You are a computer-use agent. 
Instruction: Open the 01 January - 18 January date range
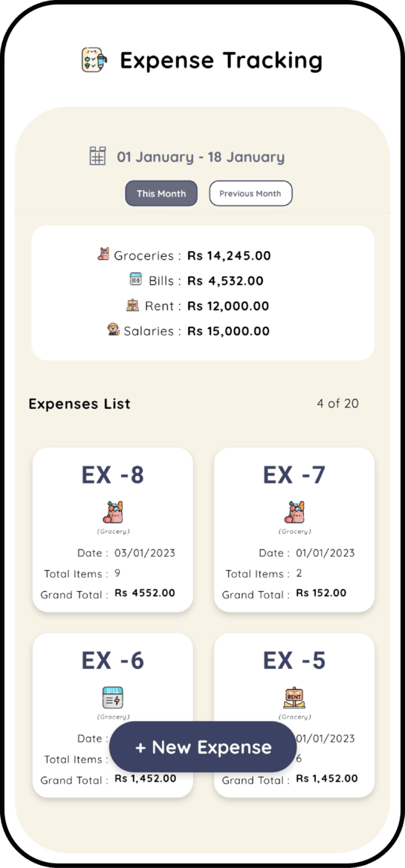click(201, 157)
